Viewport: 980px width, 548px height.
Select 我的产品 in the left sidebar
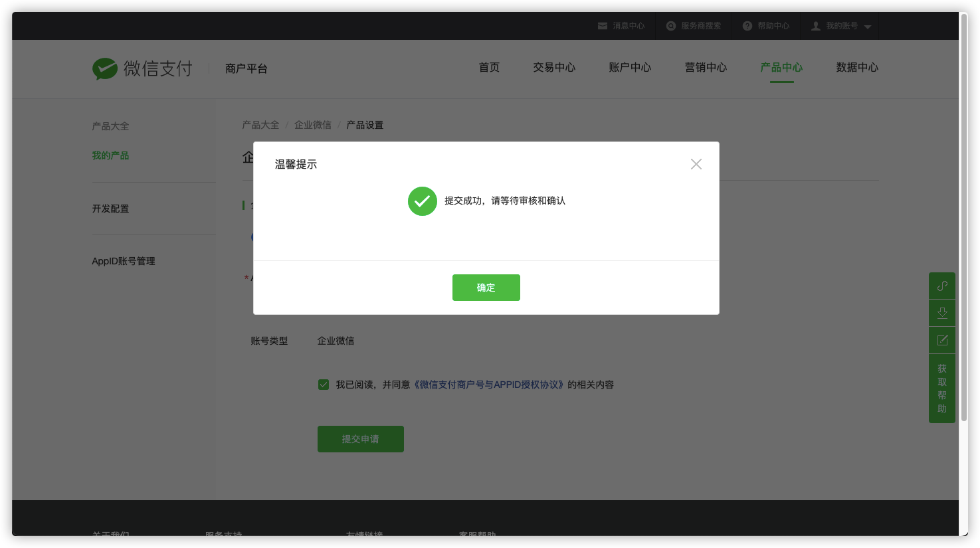(110, 155)
